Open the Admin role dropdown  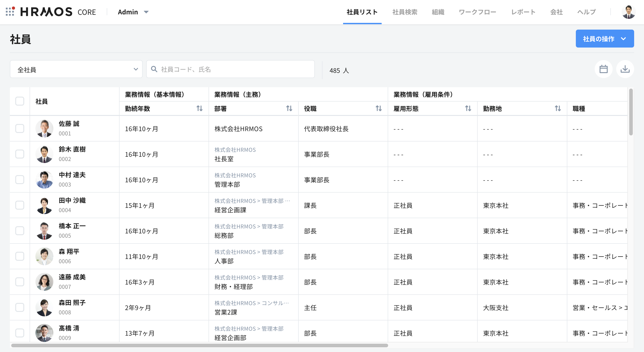click(133, 12)
